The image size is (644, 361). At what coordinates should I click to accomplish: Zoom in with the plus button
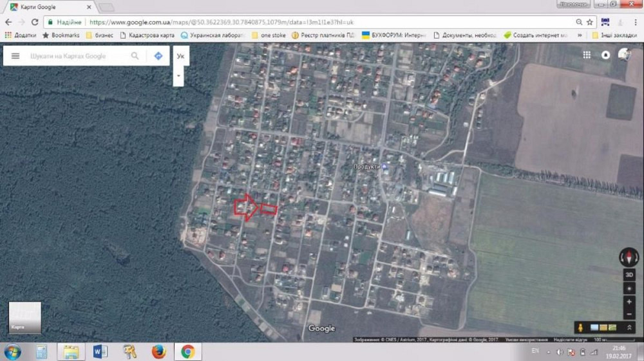click(x=629, y=301)
